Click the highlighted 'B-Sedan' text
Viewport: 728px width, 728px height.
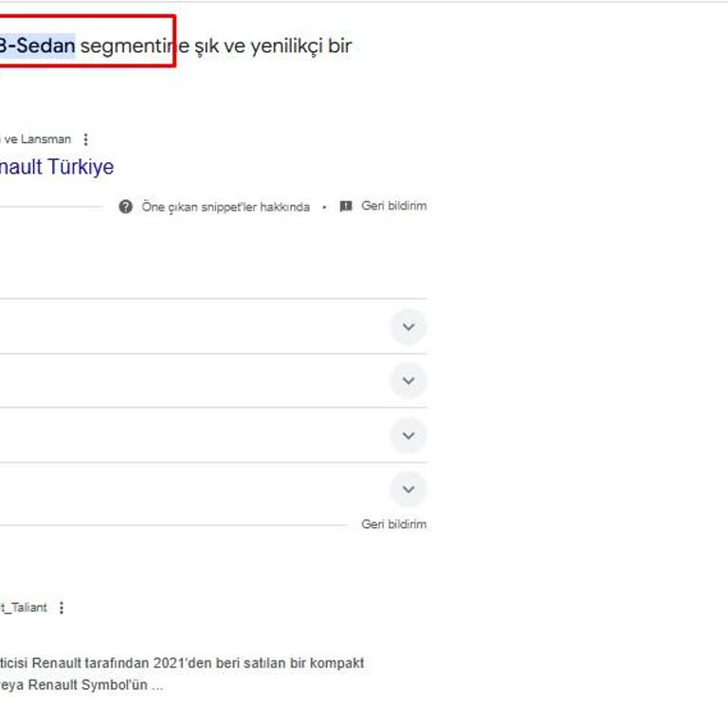click(x=37, y=45)
